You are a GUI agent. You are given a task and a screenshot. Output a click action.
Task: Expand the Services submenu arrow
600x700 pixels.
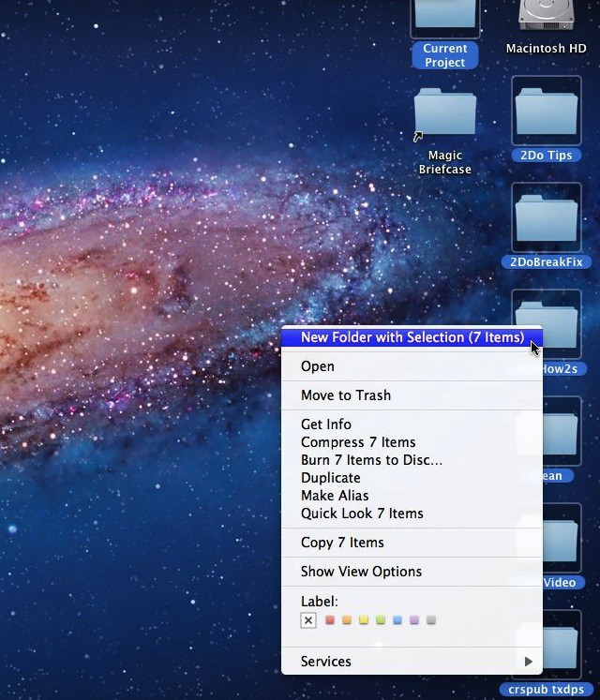point(529,662)
